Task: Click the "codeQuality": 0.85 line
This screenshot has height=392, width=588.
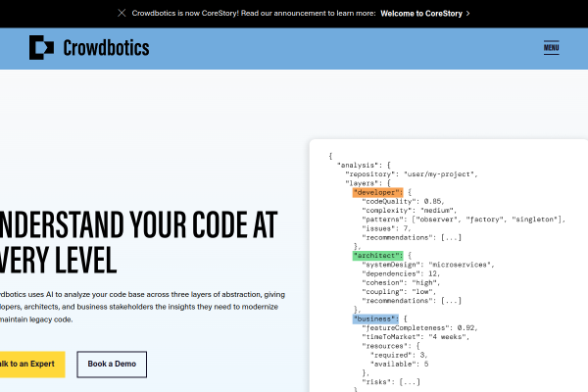Action: coord(403,202)
